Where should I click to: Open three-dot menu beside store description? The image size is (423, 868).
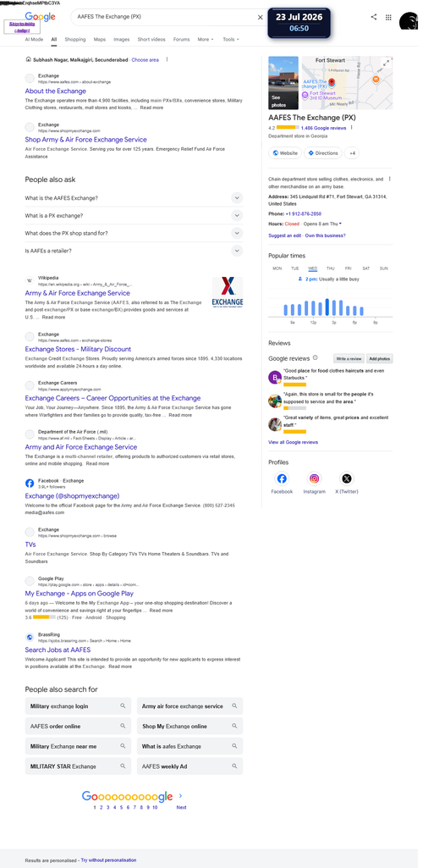point(390,180)
